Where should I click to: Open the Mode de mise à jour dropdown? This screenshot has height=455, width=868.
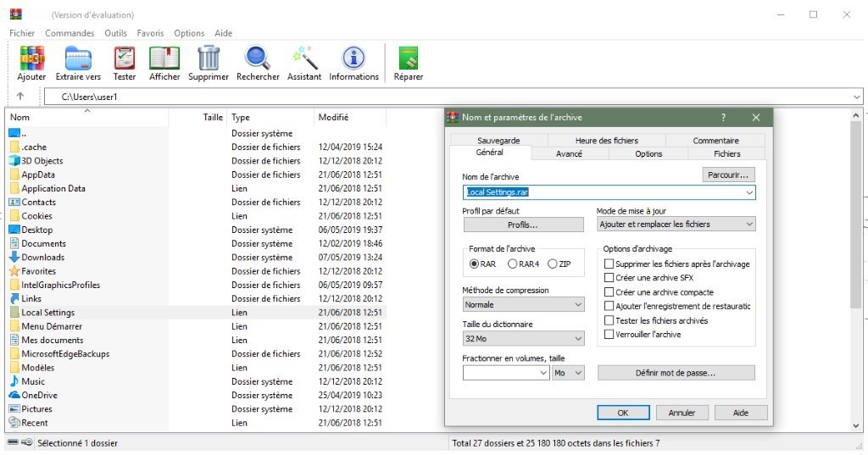(676, 225)
